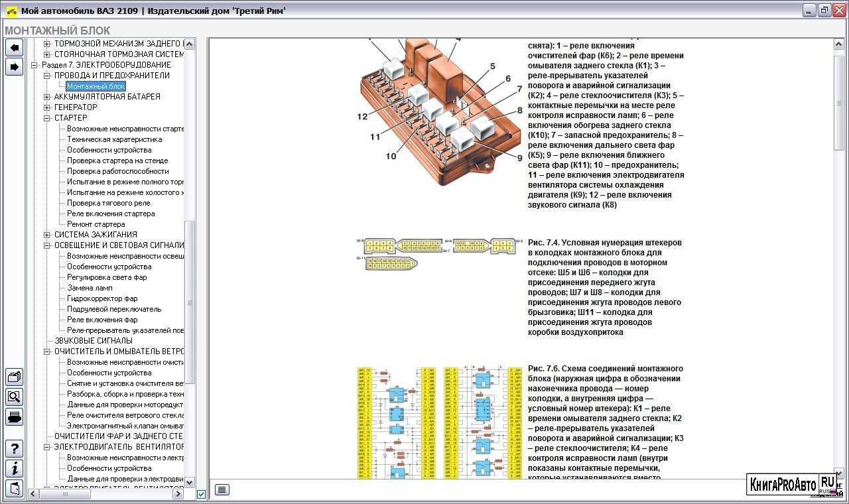Open Электромагнитный клапан омывателя item
849x504 pixels.
[x=125, y=426]
